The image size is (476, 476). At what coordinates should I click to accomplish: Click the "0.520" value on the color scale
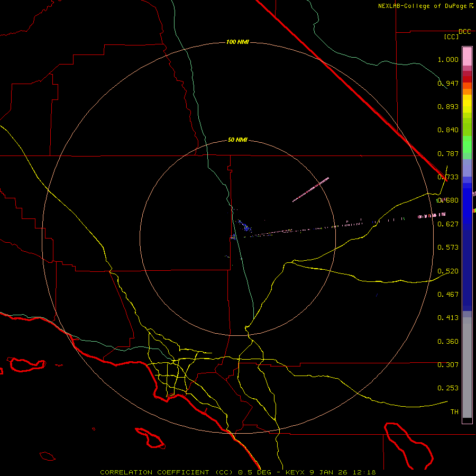[x=448, y=271]
